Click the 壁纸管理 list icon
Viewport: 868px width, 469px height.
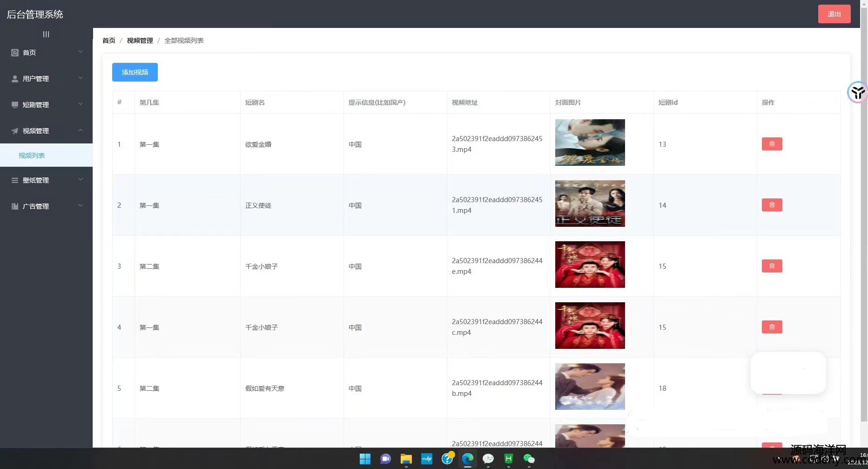pyautogui.click(x=15, y=180)
